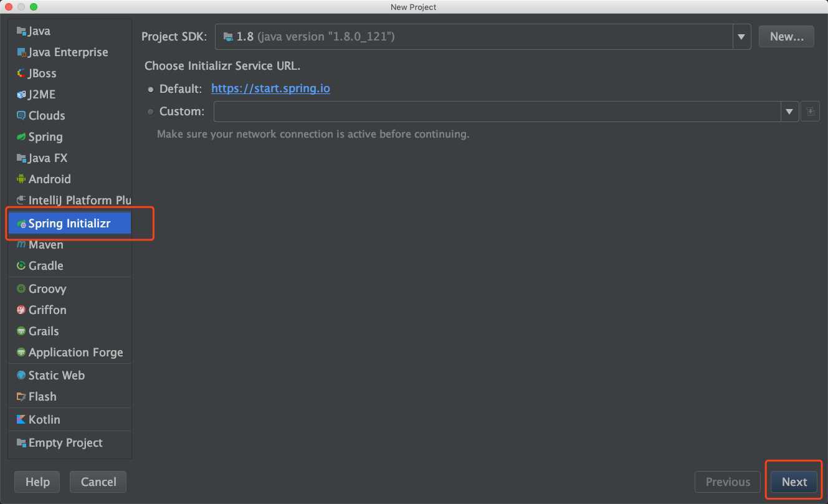828x504 pixels.
Task: Click the Kotlin icon
Action: (22, 420)
